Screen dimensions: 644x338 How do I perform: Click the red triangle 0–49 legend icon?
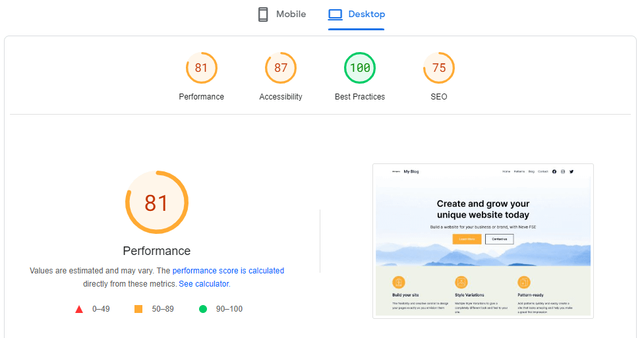click(79, 309)
